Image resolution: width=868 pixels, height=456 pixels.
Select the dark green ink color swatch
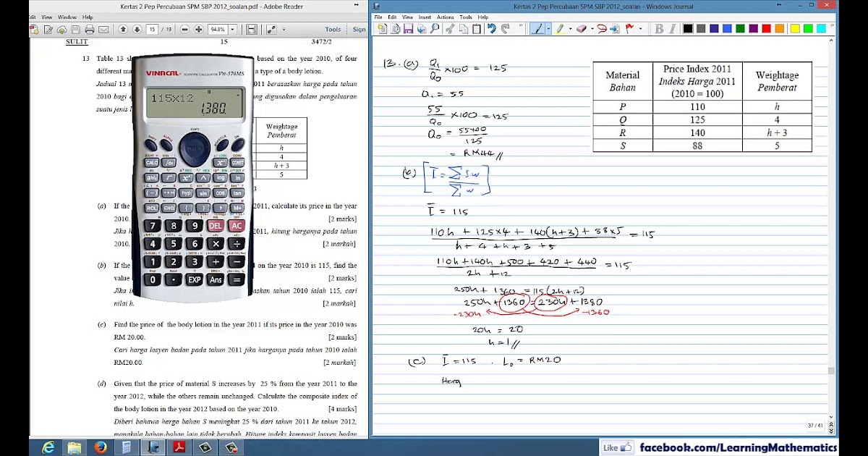click(740, 29)
